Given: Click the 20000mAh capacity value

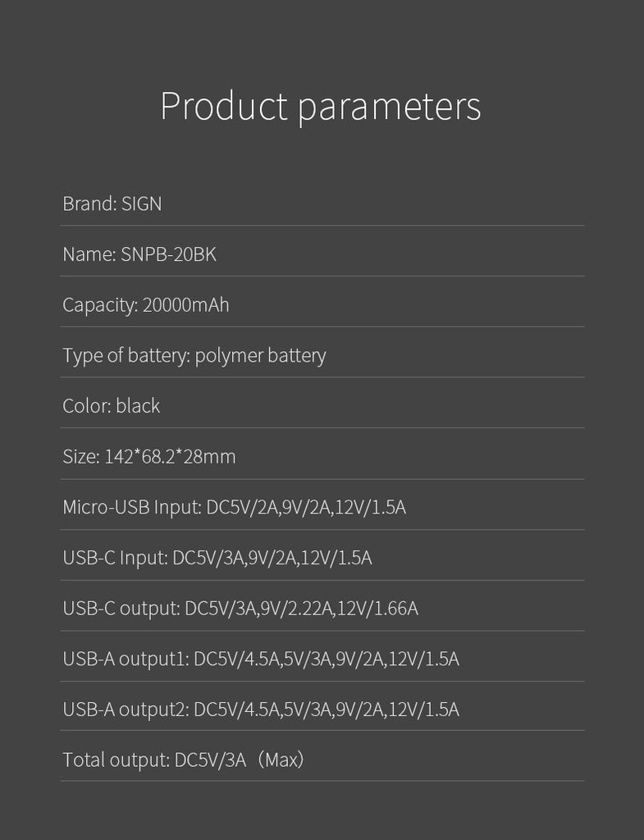Looking at the screenshot, I should [186, 305].
